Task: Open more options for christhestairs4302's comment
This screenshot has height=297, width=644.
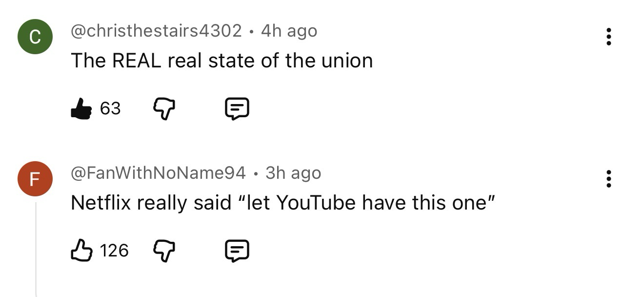Action: pos(608,37)
